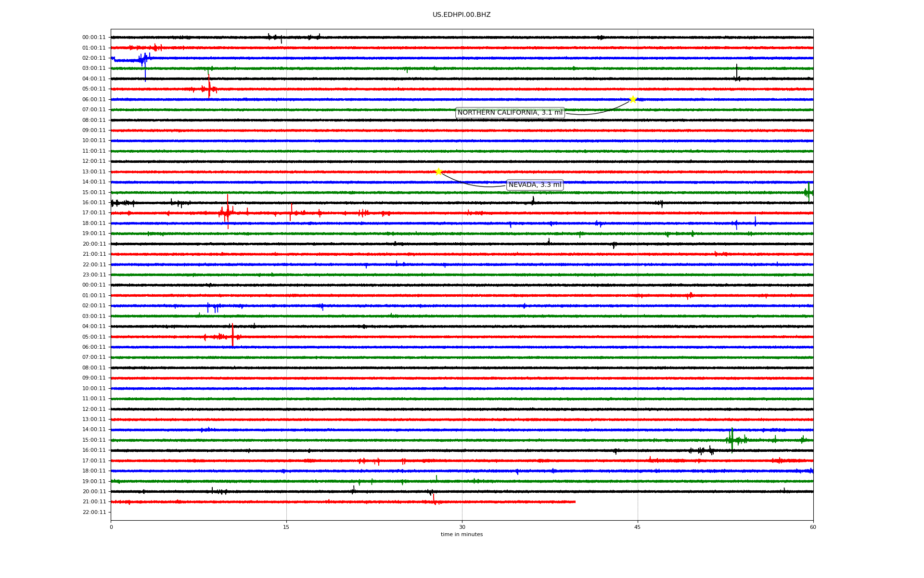Click the yellow star linked to the Nevada annotation
Image resolution: width=924 pixels, height=578 pixels.
click(438, 172)
